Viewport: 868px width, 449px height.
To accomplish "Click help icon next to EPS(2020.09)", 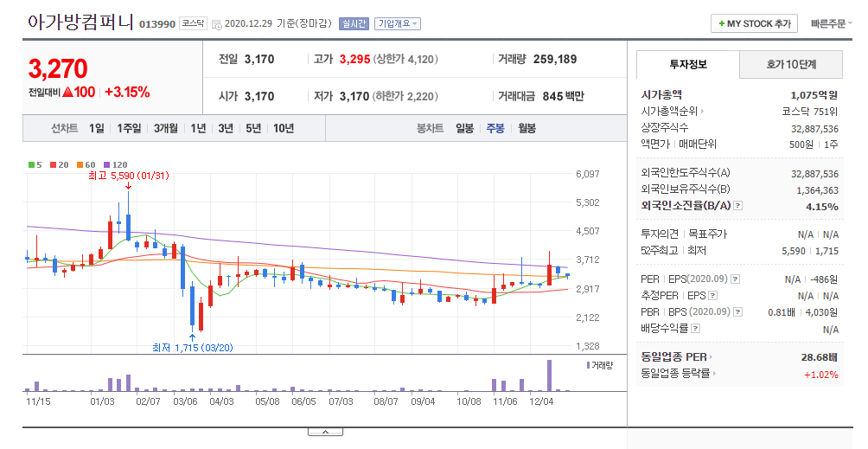I will click(735, 279).
